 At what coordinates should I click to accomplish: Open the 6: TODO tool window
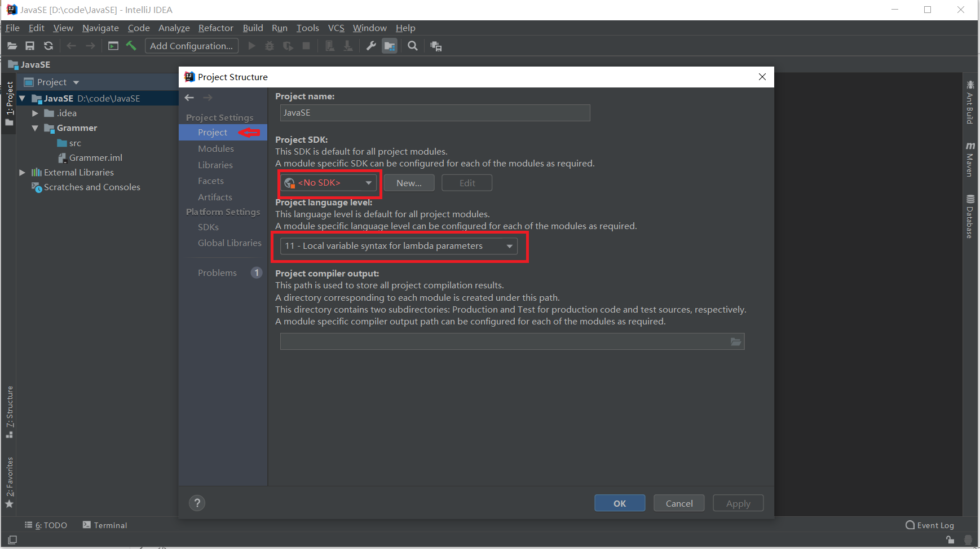tap(46, 525)
